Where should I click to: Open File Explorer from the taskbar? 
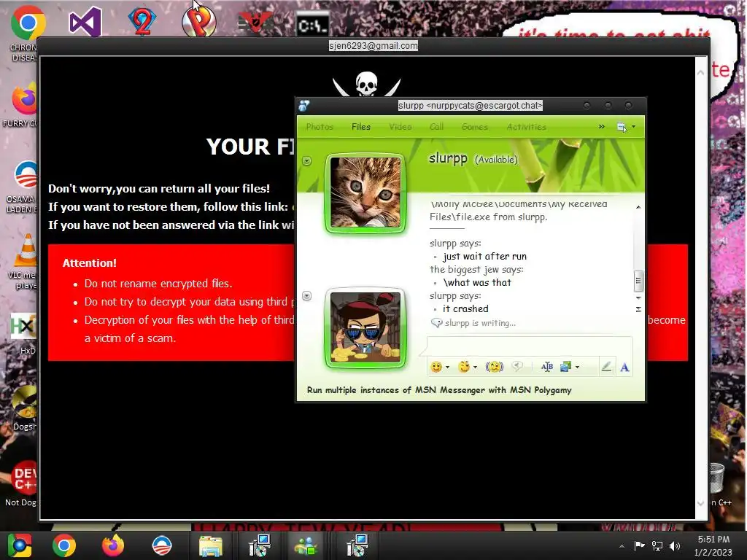click(x=210, y=545)
